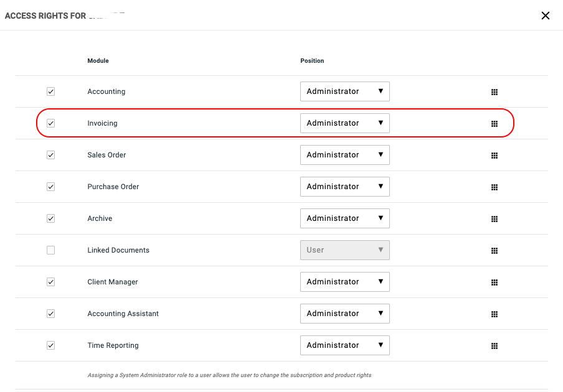Viewport: 563px width, 392px height.
Task: Expand the Client Manager position dropdown
Action: point(344,282)
